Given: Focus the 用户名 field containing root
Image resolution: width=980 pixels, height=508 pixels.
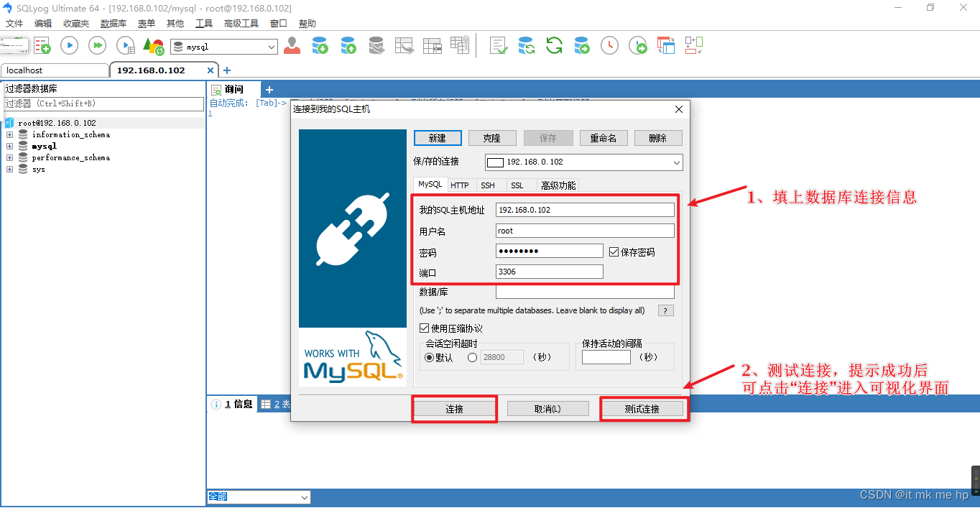Looking at the screenshot, I should coord(585,231).
